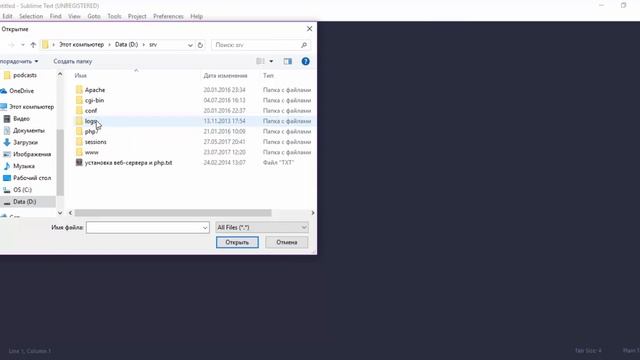
Task: Select the php folder
Action: point(90,131)
